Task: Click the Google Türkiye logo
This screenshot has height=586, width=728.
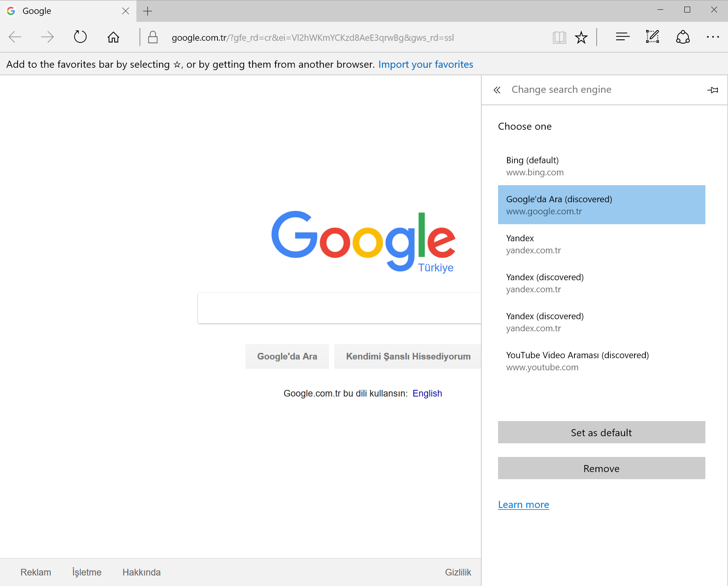Action: coord(363,242)
